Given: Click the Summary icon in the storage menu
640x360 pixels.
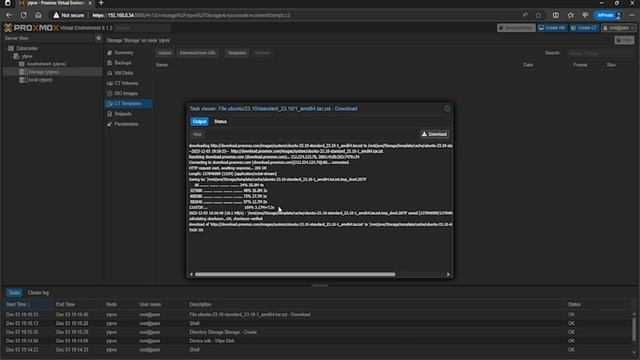Looking at the screenshot, I should point(109,53).
